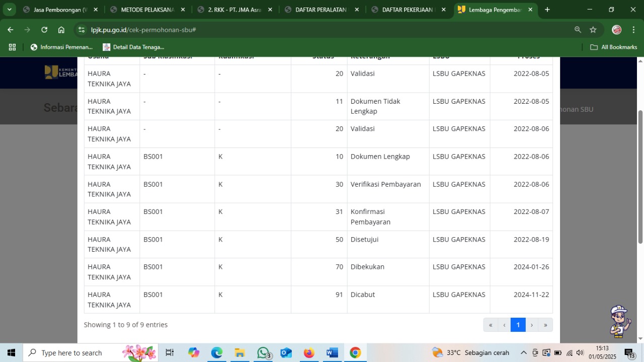The width and height of the screenshot is (644, 362).
Task: Click the Windows search box
Action: point(91,353)
